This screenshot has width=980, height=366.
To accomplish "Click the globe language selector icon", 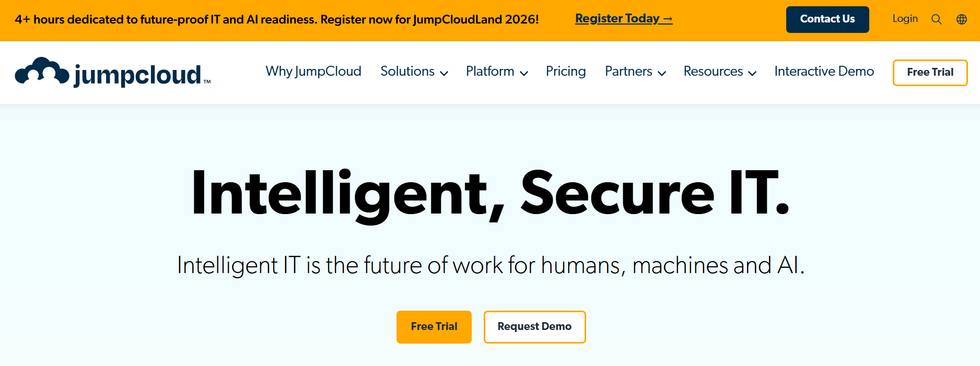I will (962, 19).
